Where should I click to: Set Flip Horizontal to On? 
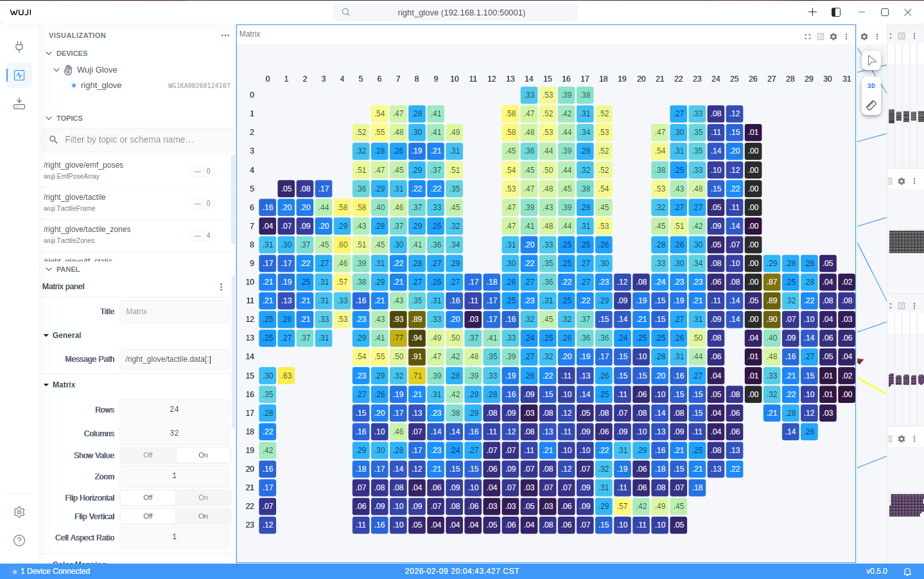coord(203,497)
